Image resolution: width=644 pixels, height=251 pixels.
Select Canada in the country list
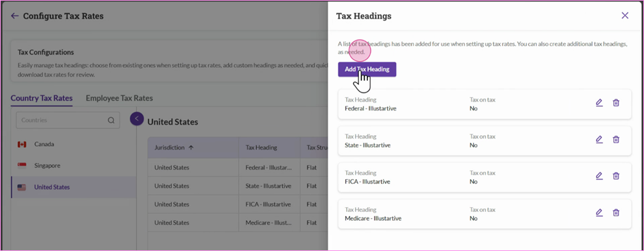pos(74,145)
